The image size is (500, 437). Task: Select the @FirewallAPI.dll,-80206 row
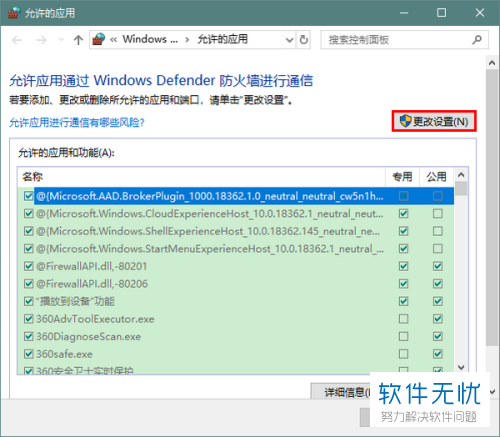(x=236, y=284)
